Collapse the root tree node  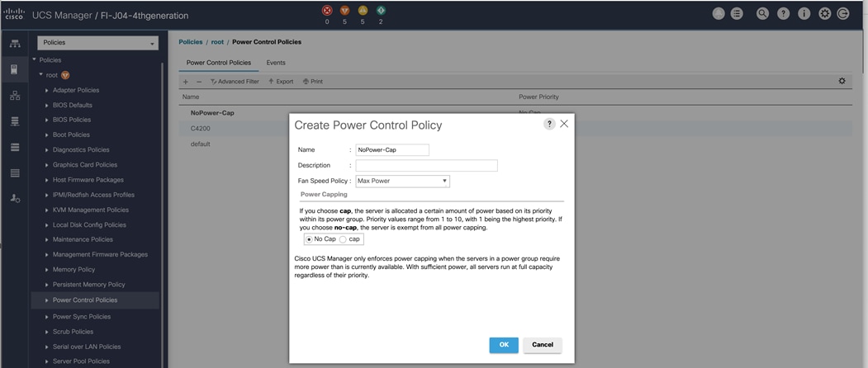41,75
